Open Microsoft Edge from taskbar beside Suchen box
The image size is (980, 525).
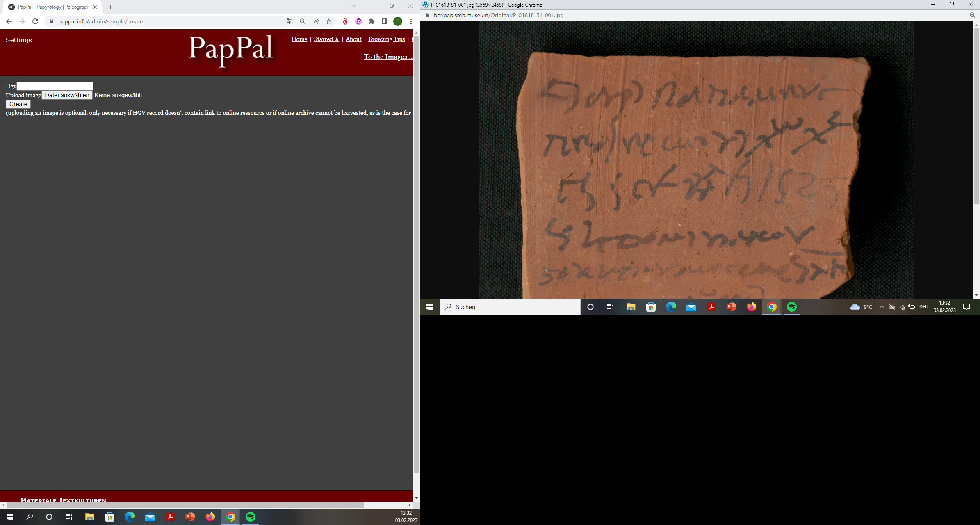671,307
